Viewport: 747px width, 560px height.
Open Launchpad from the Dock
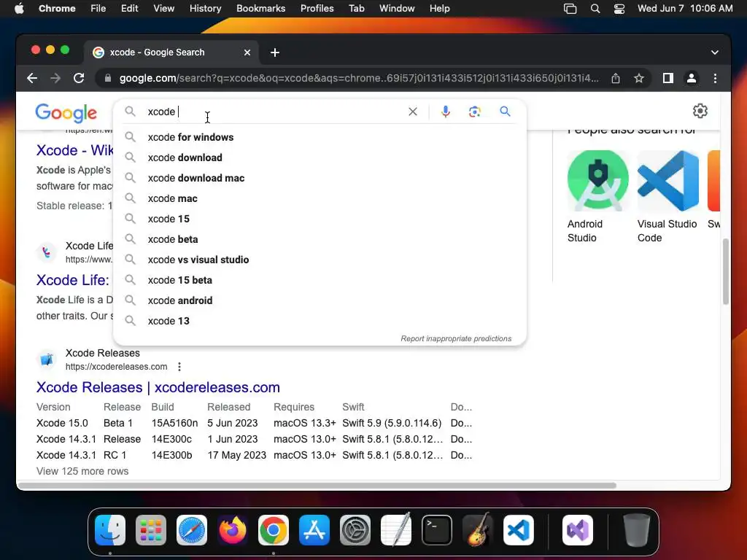pyautogui.click(x=151, y=530)
